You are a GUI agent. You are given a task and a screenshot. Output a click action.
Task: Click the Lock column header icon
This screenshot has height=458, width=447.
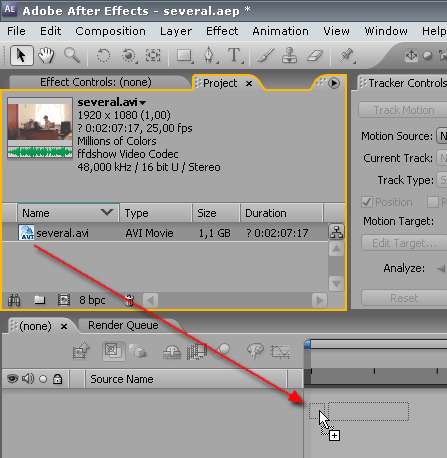pos(58,379)
